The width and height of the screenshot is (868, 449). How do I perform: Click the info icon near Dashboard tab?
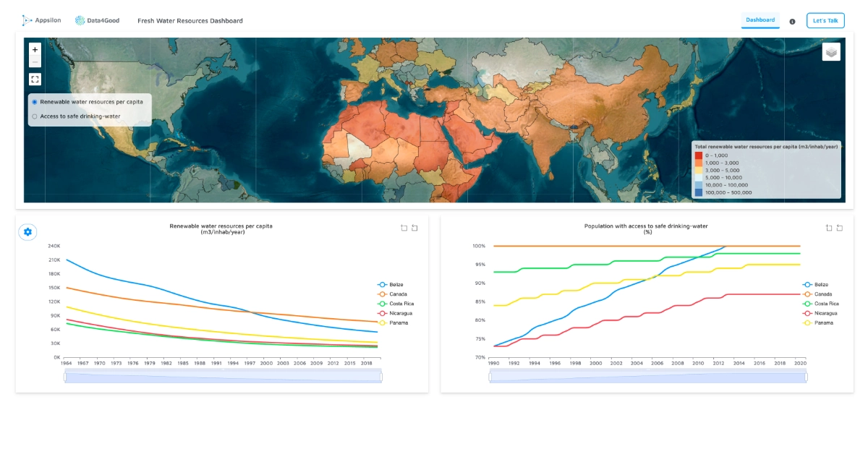792,21
